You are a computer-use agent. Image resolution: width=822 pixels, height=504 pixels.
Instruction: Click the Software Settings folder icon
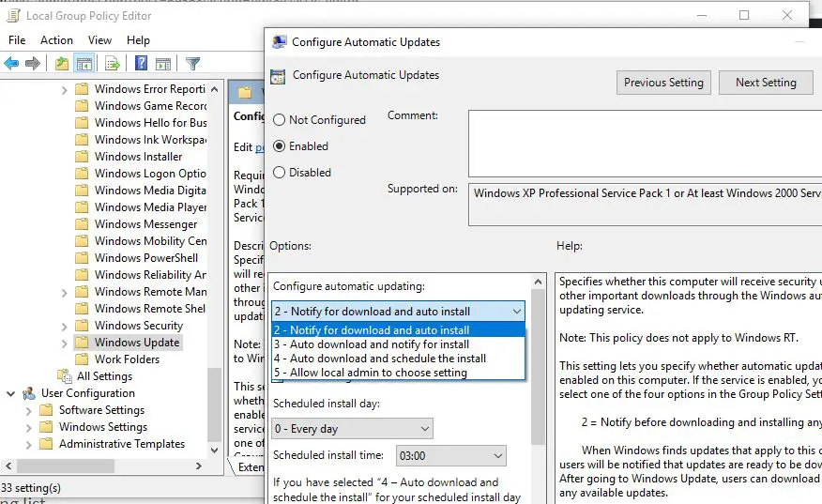coord(46,409)
